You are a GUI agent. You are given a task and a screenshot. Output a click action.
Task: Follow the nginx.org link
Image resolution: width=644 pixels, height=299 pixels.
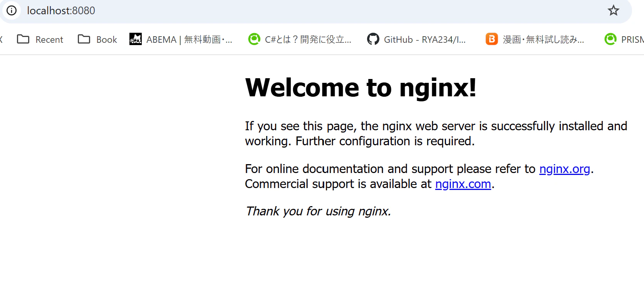[x=564, y=169]
